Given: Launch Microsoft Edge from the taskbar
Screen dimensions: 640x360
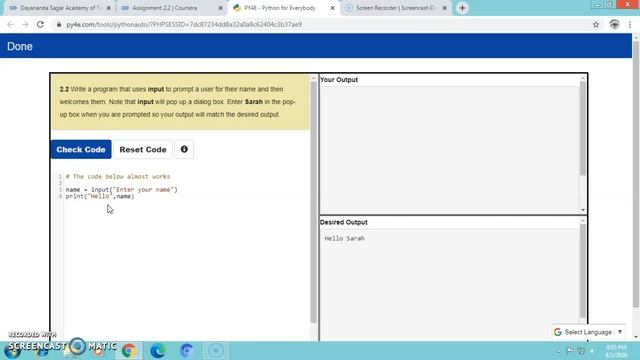Looking at the screenshot, I should 158,351.
